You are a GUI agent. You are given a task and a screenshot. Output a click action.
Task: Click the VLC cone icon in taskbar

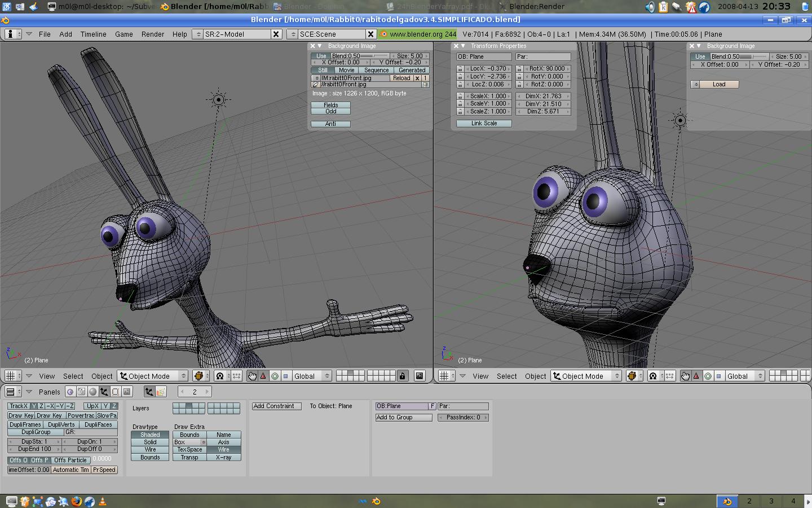[x=103, y=501]
